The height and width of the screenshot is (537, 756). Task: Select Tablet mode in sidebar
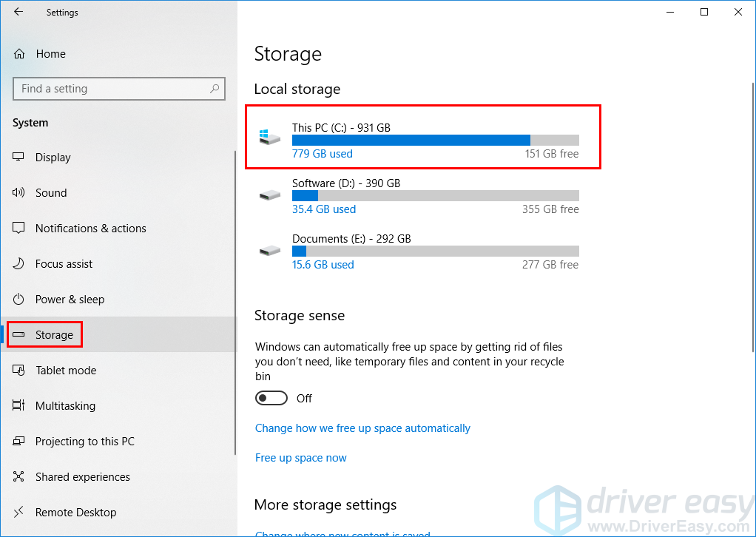66,370
